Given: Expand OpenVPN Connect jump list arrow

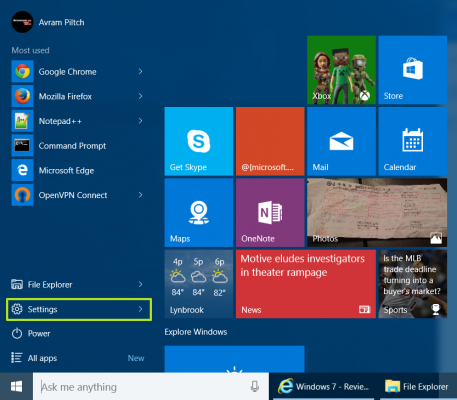Looking at the screenshot, I should [140, 195].
